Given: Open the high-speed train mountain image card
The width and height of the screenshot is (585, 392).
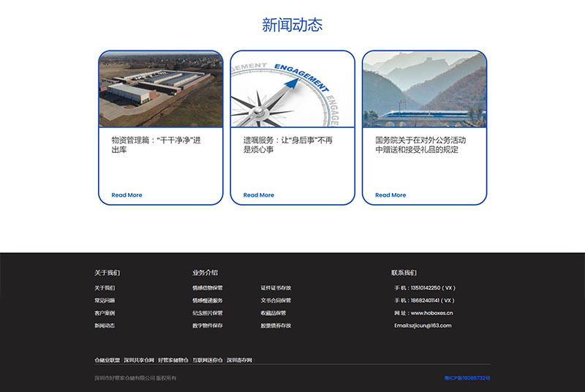Looking at the screenshot, I should (424, 89).
